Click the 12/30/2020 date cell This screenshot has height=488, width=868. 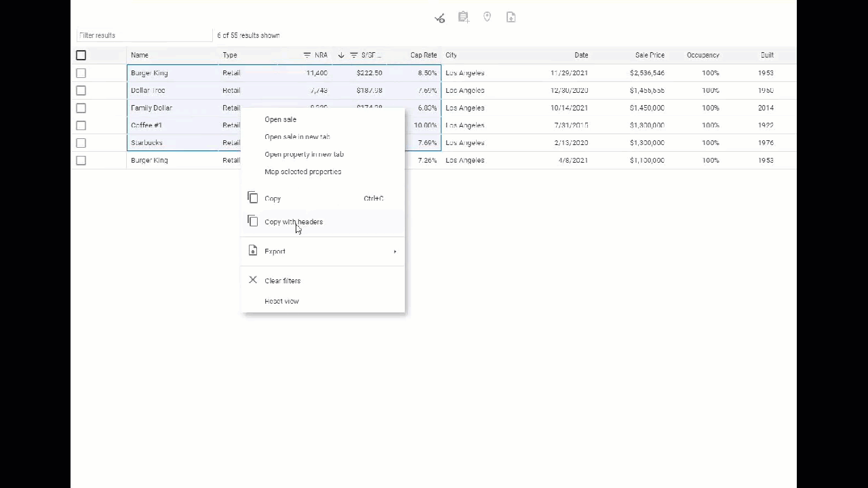tap(569, 90)
